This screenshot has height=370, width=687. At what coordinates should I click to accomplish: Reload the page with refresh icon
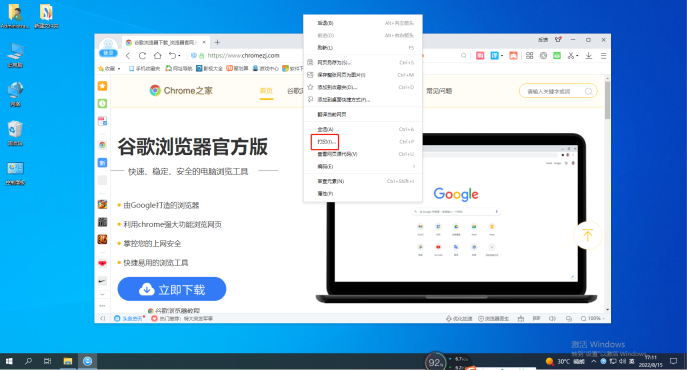click(142, 56)
